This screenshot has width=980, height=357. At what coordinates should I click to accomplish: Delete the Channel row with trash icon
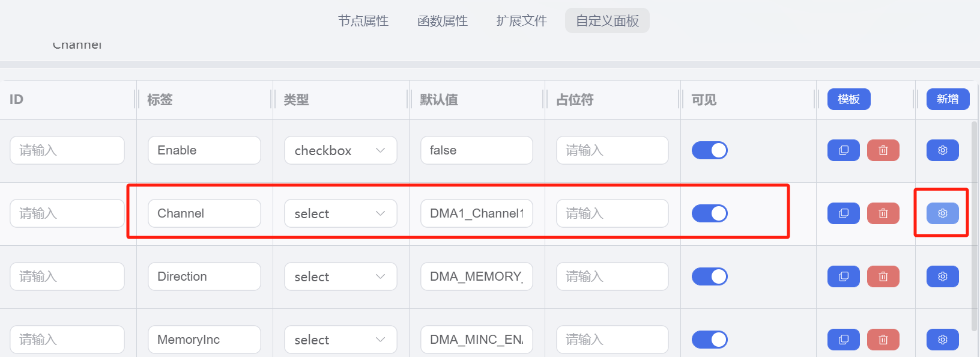(x=883, y=213)
